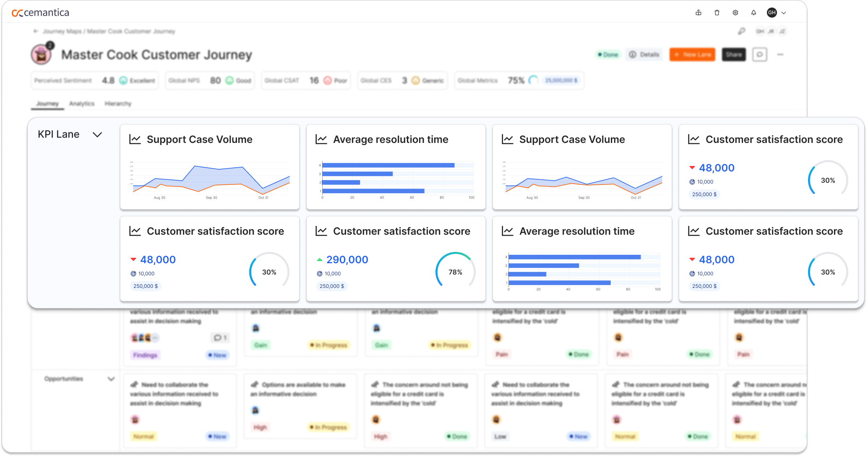This screenshot has height=456, width=868.
Task: Open the Journey Maps breadcrumb link
Action: [62, 31]
